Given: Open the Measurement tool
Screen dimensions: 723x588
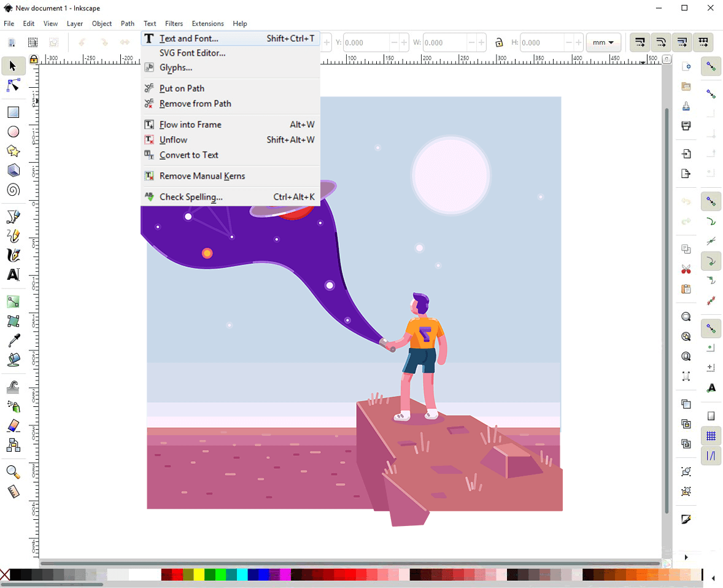Looking at the screenshot, I should click(13, 491).
